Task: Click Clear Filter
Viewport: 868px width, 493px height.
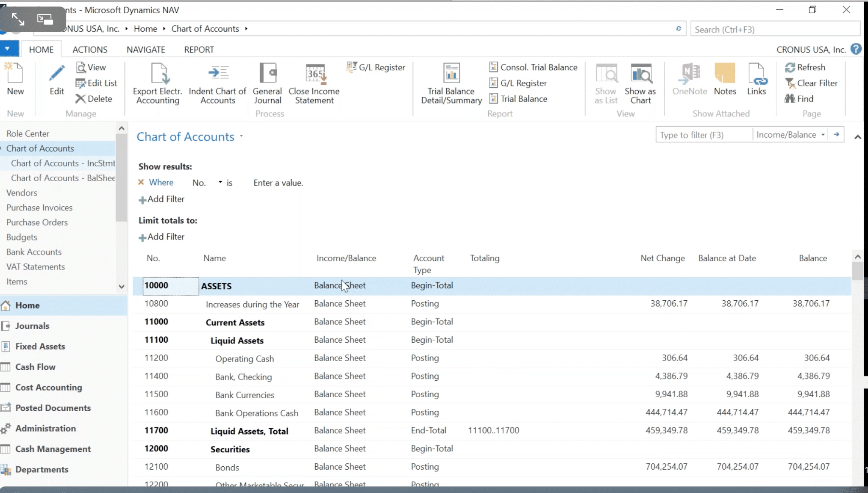Action: pyautogui.click(x=811, y=83)
